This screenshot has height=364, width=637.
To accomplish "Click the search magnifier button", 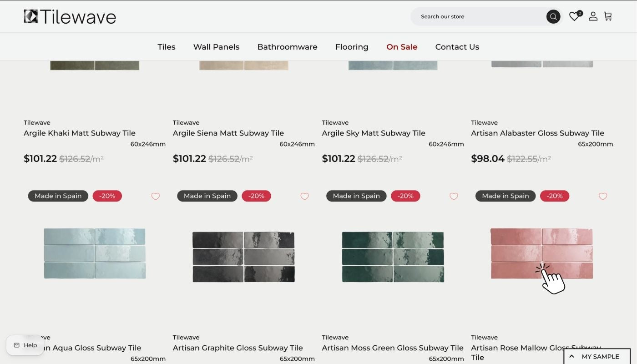I will [553, 17].
